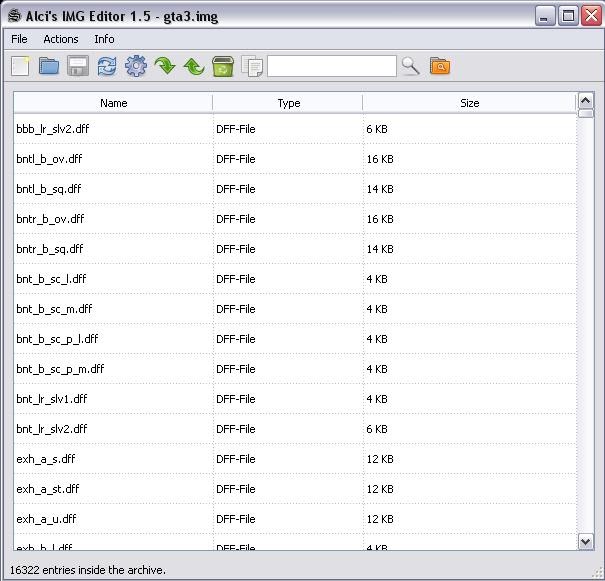Open the Info menu
The image size is (605, 581).
click(104, 39)
